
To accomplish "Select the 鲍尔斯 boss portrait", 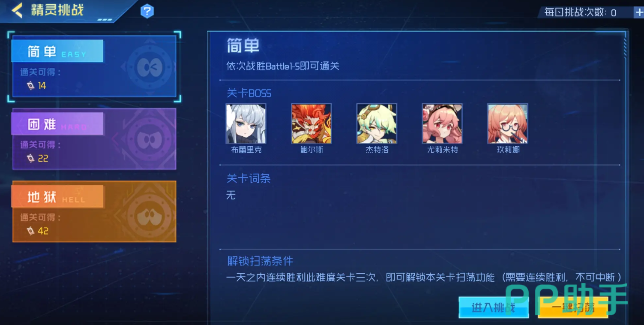I will click(x=311, y=123).
